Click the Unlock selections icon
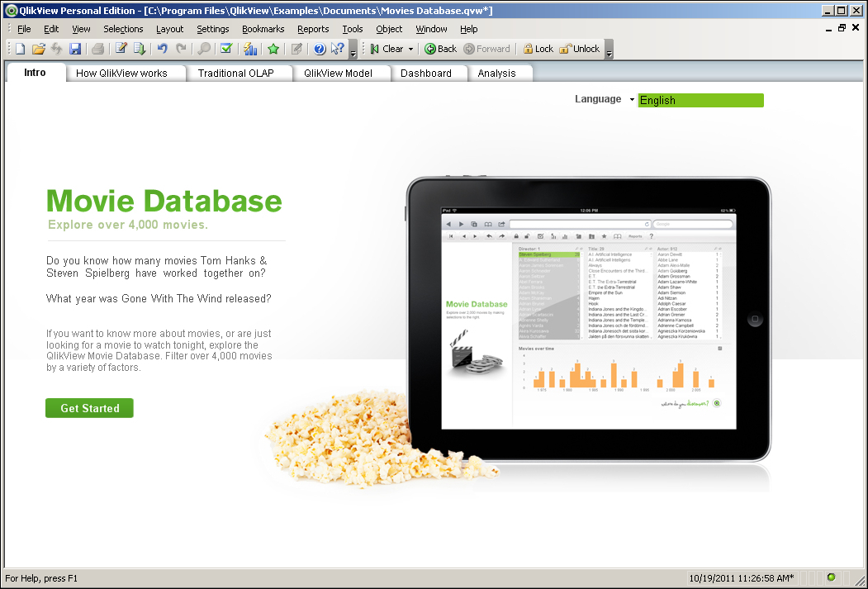This screenshot has width=868, height=589. pyautogui.click(x=580, y=49)
